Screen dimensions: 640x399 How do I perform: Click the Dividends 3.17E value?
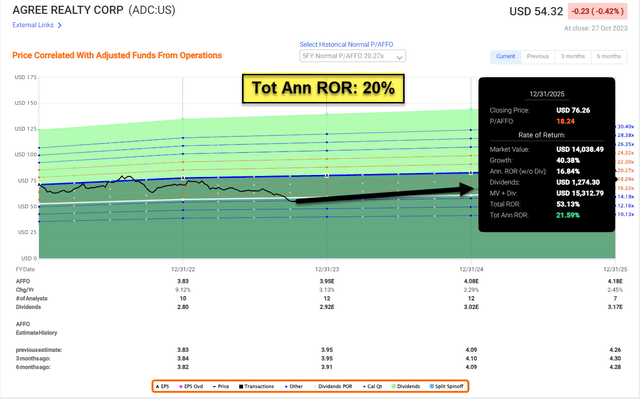pos(615,307)
